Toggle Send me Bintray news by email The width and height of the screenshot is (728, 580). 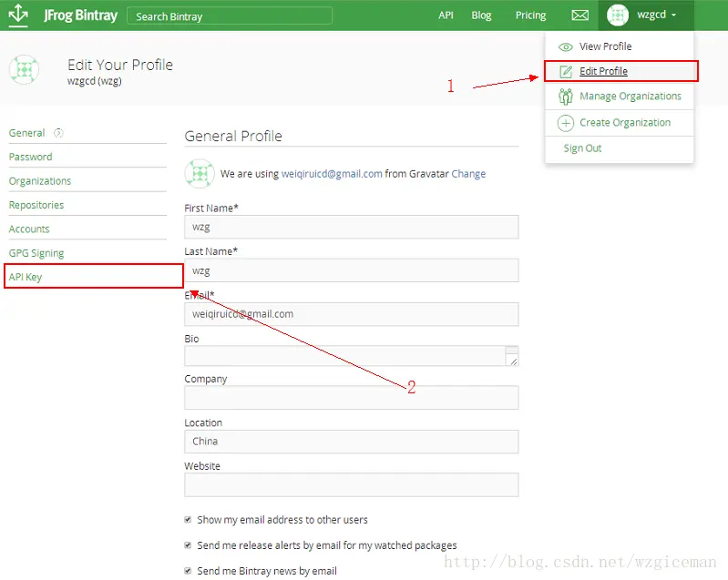point(188,571)
